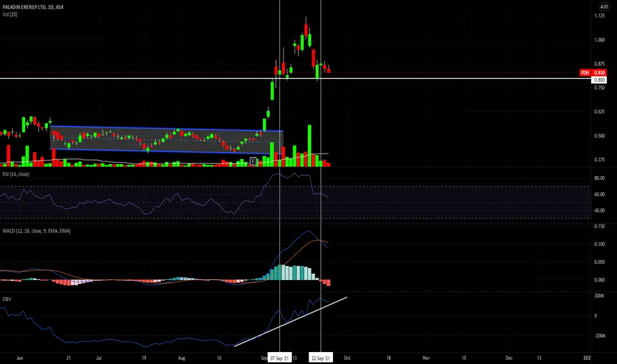The width and height of the screenshot is (617, 364).
Task: Open the AUD currency selector
Action: (x=604, y=7)
